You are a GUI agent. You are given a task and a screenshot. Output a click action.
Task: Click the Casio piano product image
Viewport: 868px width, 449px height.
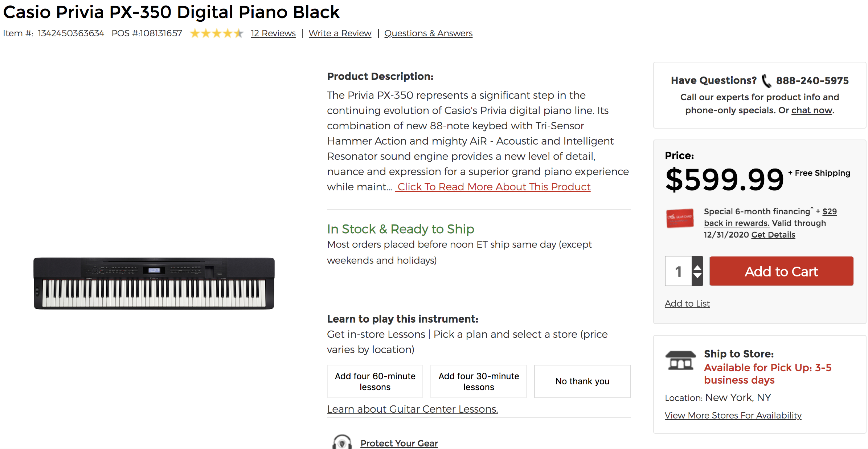pos(154,283)
